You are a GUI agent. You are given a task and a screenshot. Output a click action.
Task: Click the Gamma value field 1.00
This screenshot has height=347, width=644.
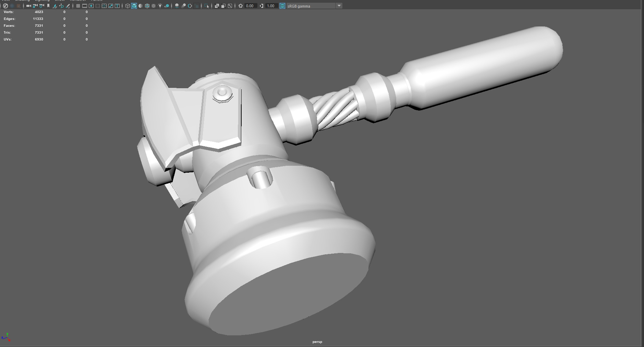pos(271,6)
